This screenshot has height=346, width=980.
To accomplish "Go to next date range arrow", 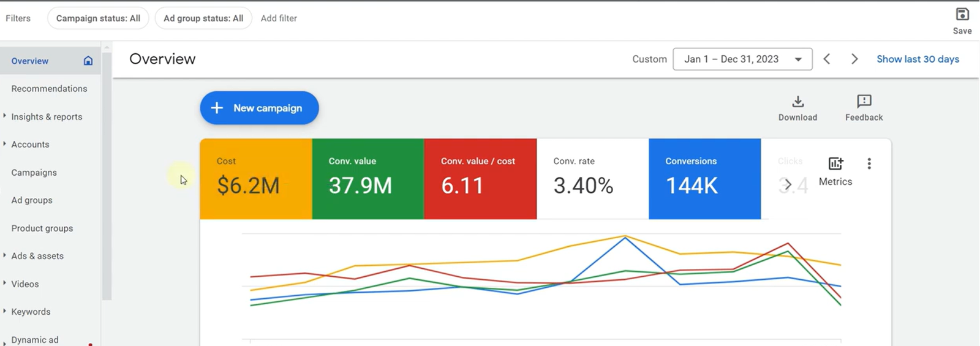I will click(854, 59).
